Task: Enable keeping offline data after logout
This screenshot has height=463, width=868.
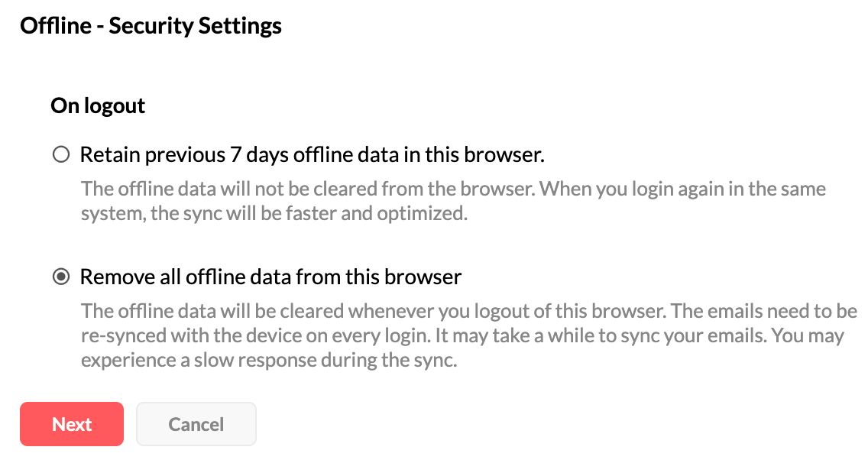Action: (60, 155)
